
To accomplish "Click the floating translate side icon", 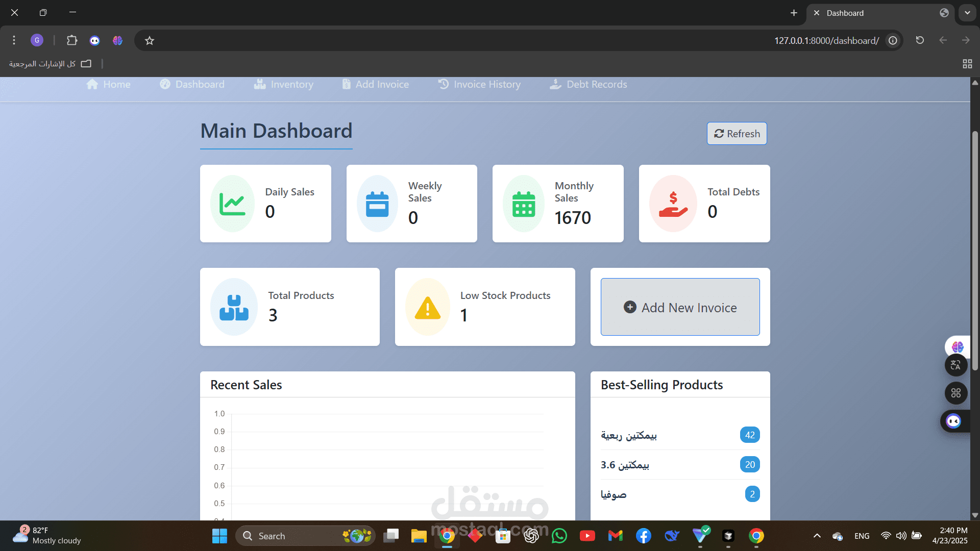I will pos(956,365).
